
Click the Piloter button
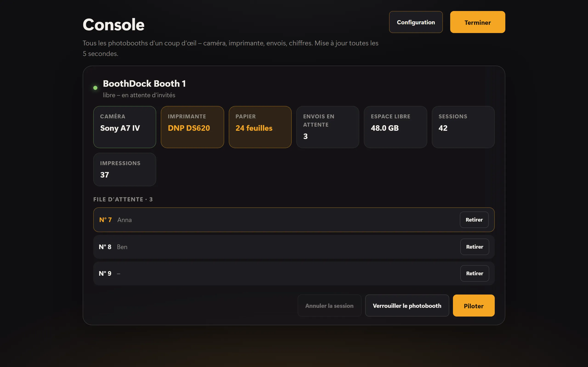pos(474,306)
